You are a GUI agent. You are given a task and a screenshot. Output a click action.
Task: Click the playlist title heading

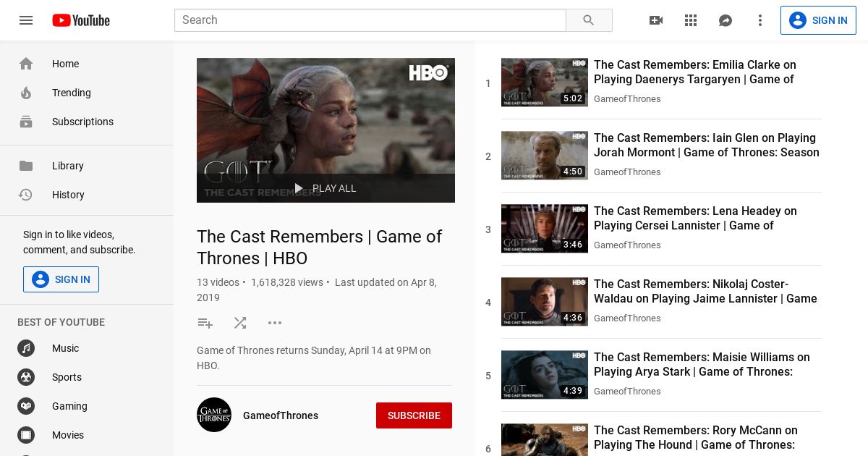[320, 248]
